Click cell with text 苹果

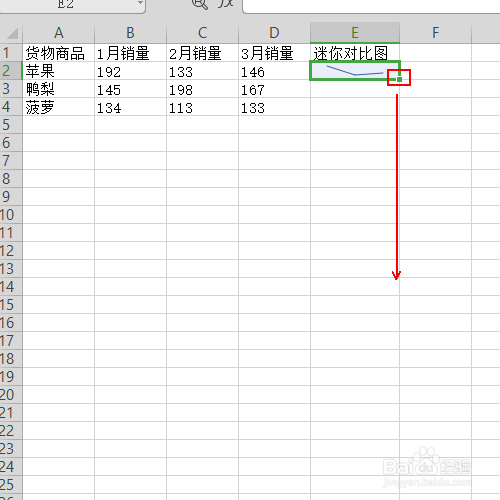59,71
